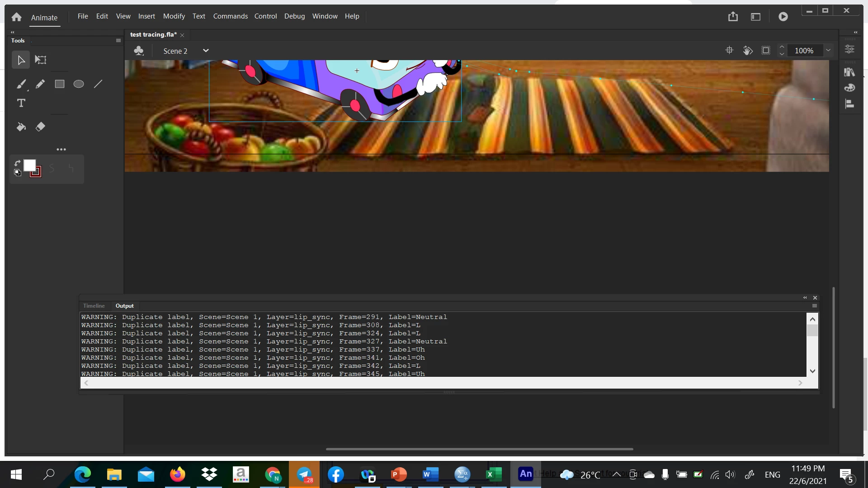Select the Paint Bucket tool

(21, 127)
